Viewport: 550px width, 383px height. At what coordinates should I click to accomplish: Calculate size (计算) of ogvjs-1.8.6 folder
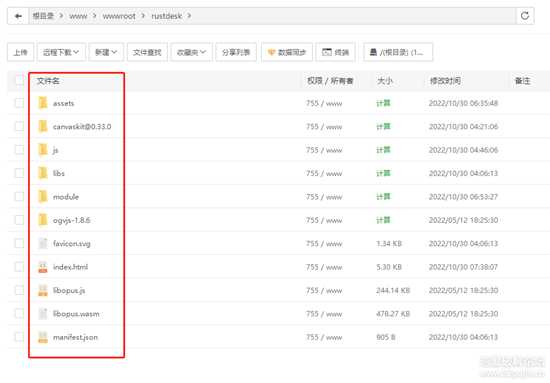[383, 220]
